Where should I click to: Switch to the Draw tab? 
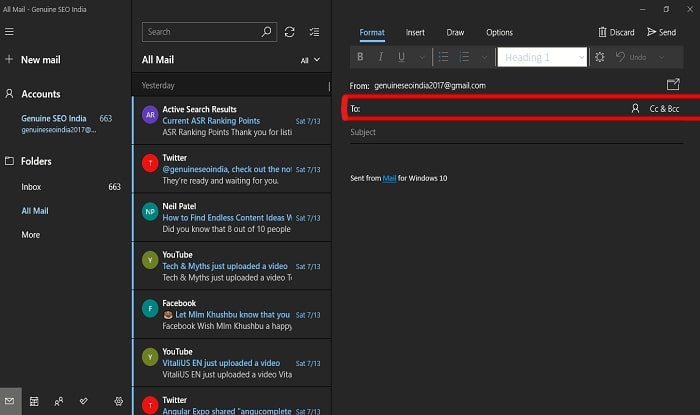[x=455, y=33]
